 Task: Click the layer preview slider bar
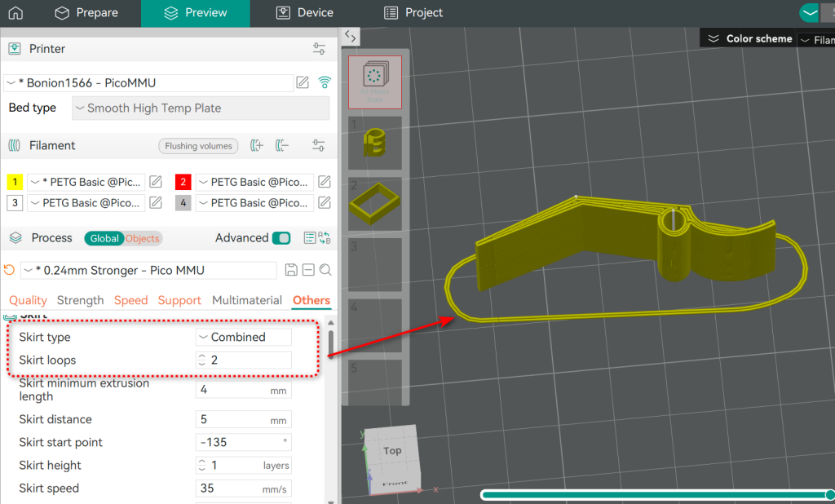(656, 495)
